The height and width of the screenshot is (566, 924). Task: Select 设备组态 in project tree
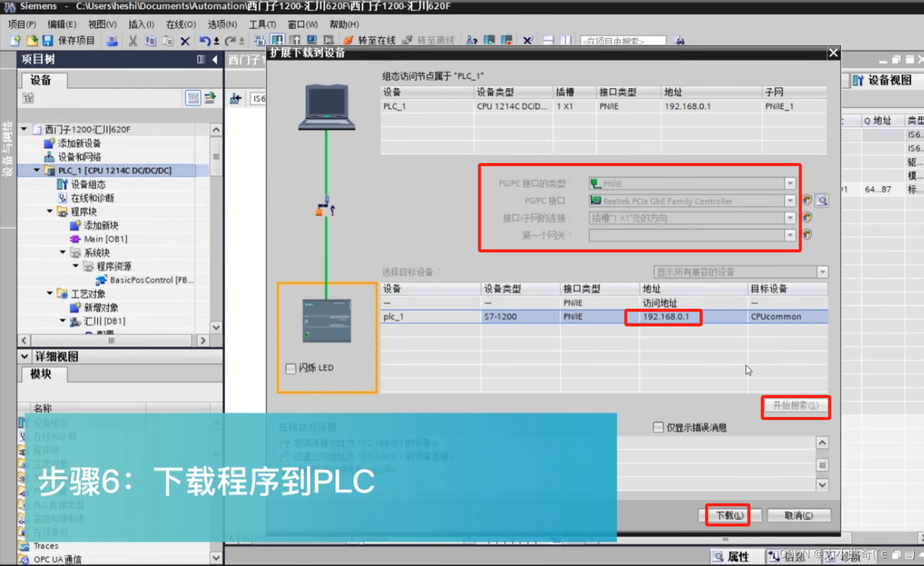pos(88,184)
